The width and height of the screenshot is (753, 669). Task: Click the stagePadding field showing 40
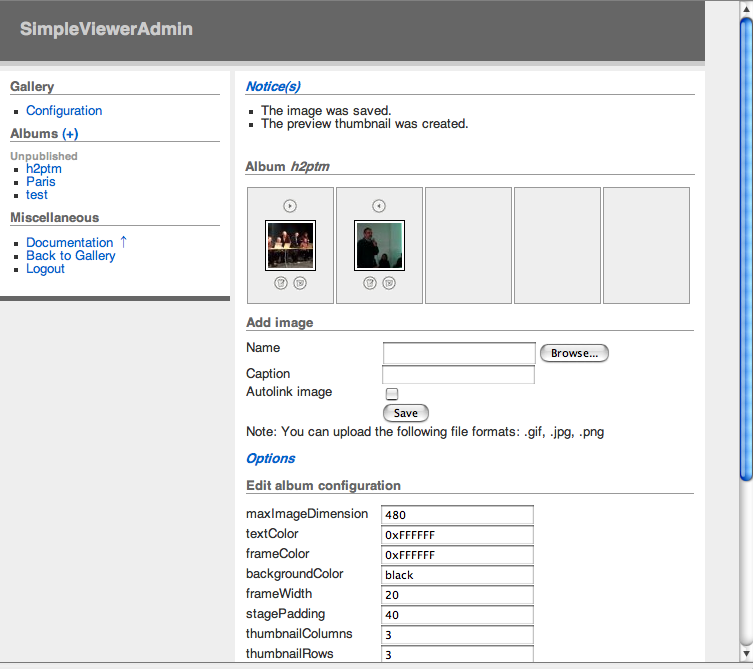pos(457,615)
